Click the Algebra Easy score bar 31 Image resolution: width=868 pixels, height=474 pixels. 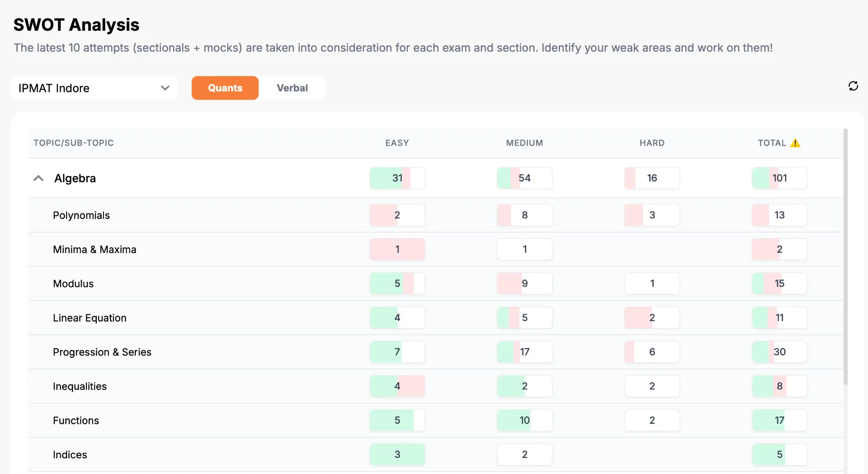click(x=397, y=178)
